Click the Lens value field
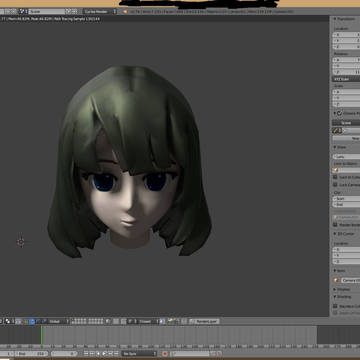This screenshot has height=360, width=360. (346, 156)
